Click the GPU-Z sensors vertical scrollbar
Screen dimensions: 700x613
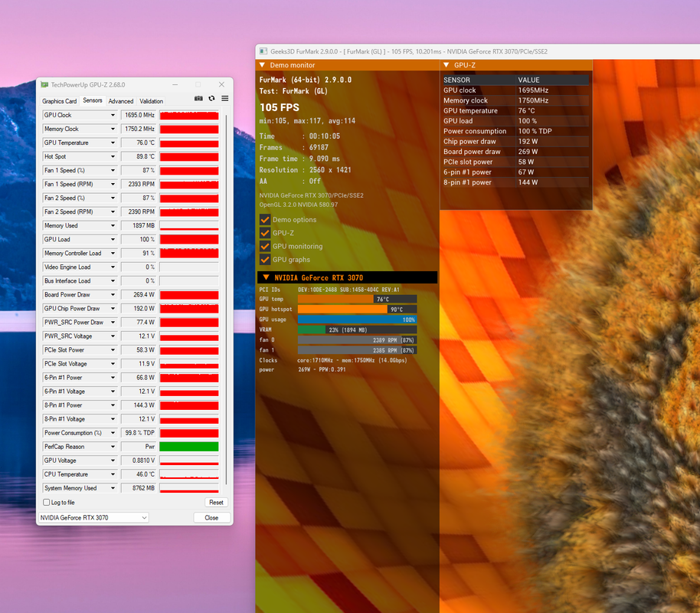pos(227,300)
